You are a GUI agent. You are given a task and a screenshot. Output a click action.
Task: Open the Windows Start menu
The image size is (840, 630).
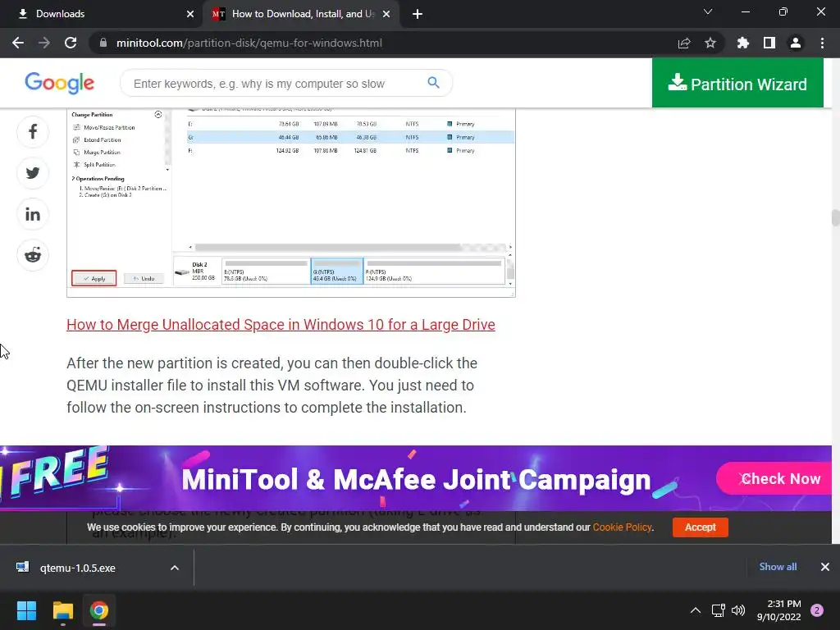(x=26, y=610)
